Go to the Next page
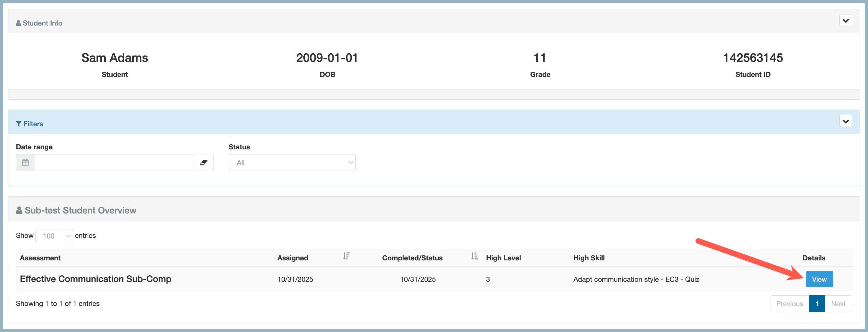 tap(838, 304)
